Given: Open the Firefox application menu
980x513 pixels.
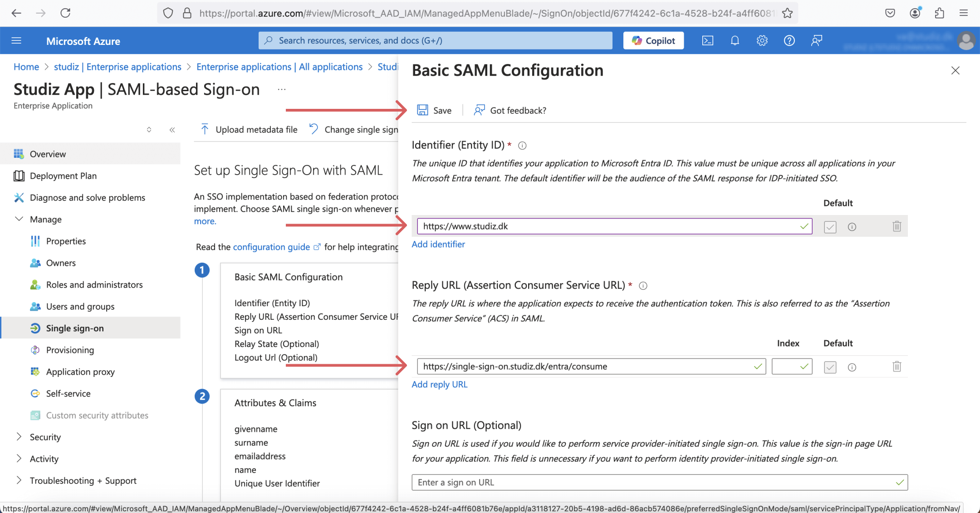Looking at the screenshot, I should pos(964,13).
